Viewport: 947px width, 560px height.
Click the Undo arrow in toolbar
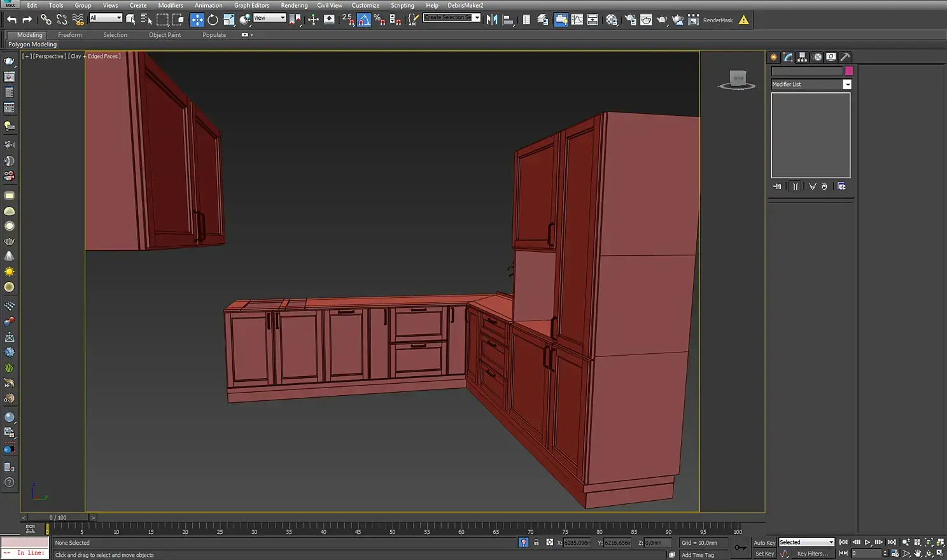[x=11, y=20]
